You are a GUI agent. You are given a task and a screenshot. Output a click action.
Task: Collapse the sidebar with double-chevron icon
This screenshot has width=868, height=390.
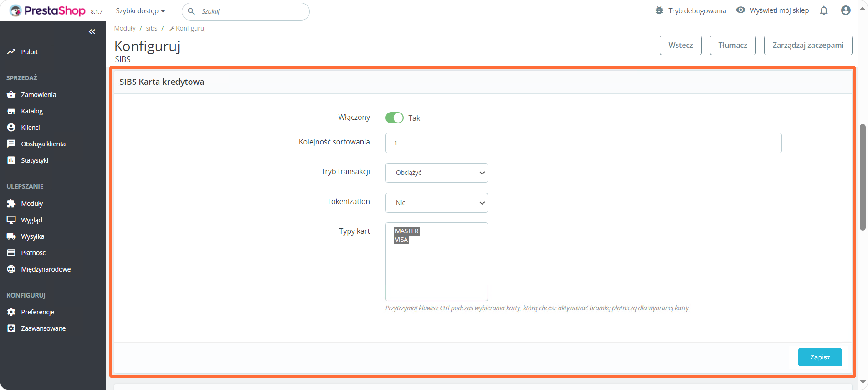tap(92, 32)
